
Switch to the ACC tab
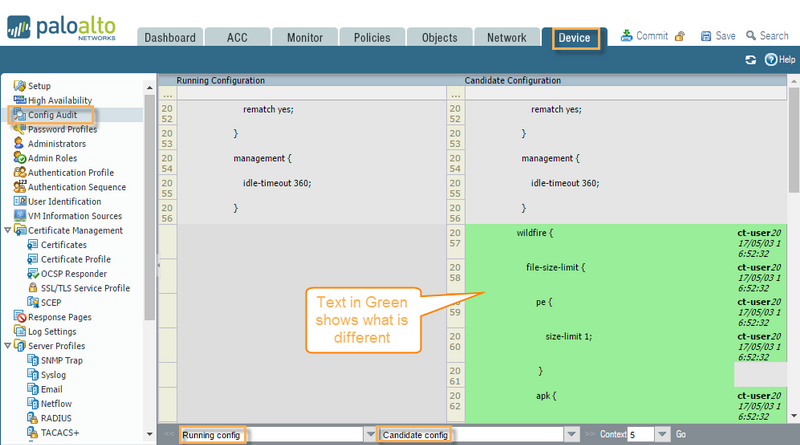[x=237, y=37]
